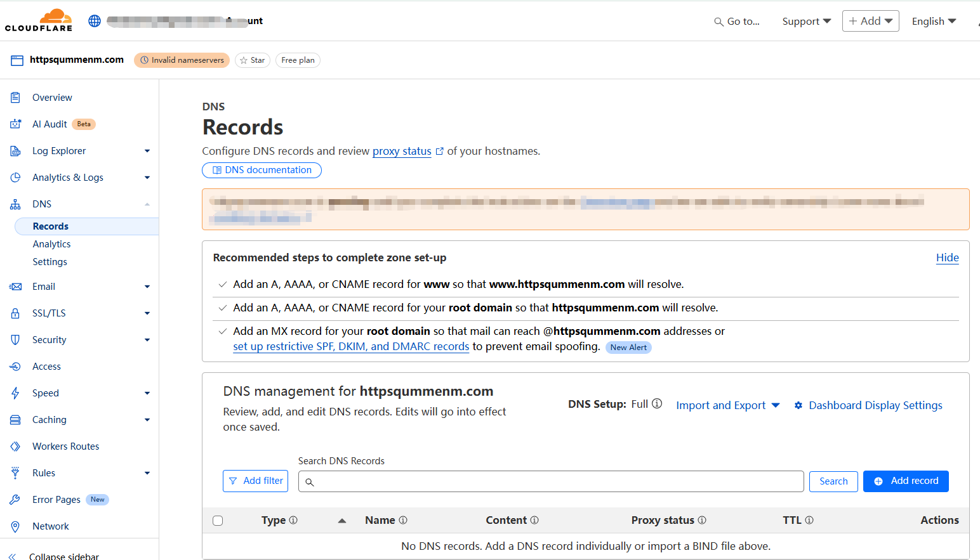Click the Error Pages wrench icon
Viewport: 980px width, 560px height.
[x=15, y=500]
